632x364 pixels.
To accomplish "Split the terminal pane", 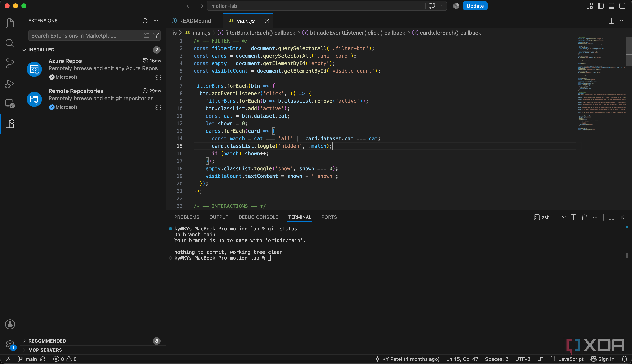I will point(573,217).
